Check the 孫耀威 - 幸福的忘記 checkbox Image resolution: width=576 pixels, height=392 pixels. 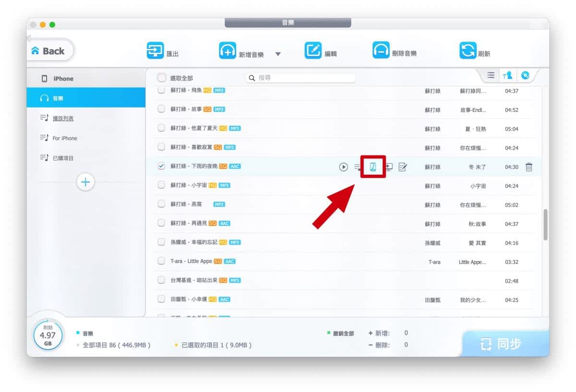click(161, 242)
